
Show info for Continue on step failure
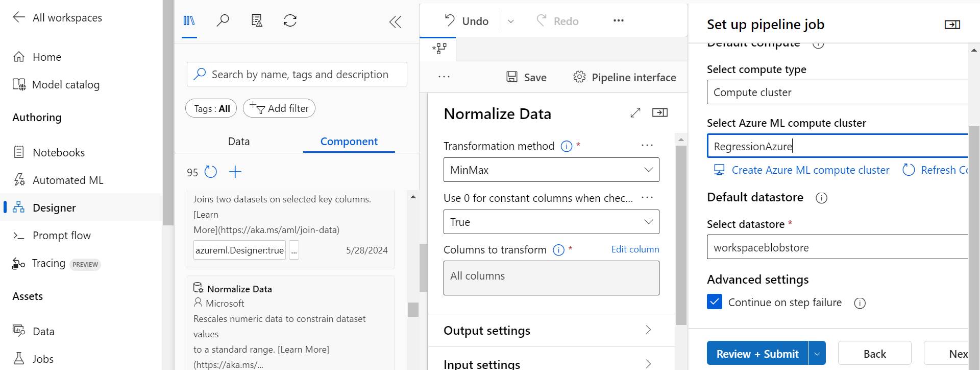click(860, 303)
